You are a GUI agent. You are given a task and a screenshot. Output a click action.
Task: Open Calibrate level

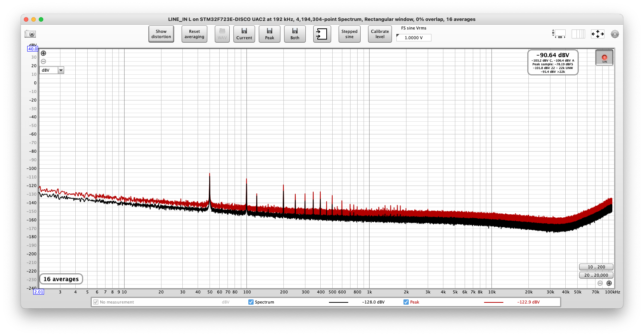click(380, 34)
